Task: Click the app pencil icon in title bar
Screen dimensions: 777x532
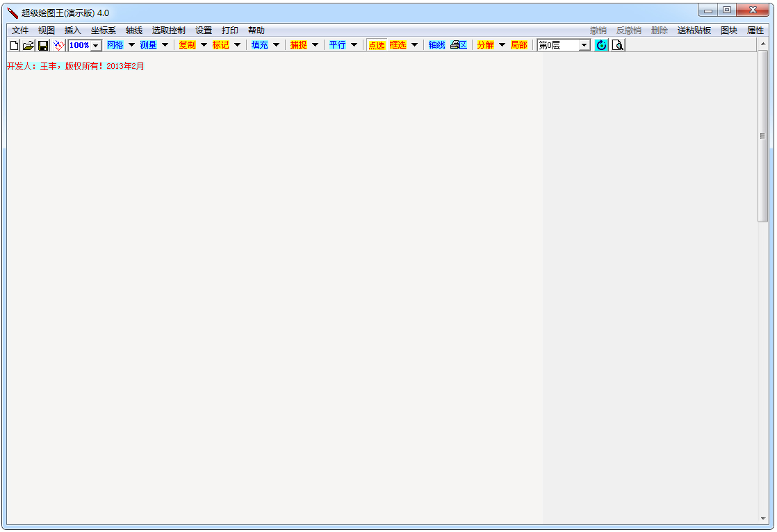Action: (x=13, y=13)
